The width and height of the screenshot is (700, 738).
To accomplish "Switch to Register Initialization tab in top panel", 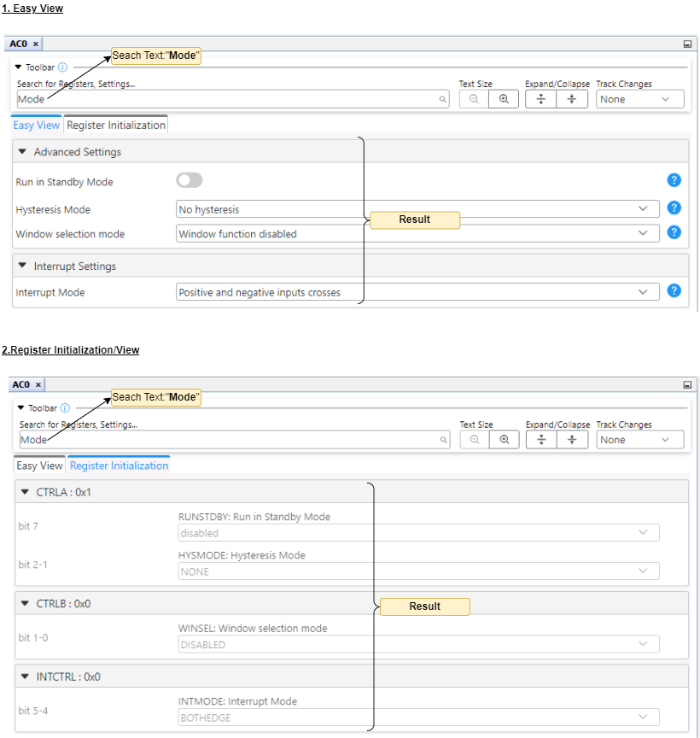I will coord(116,125).
